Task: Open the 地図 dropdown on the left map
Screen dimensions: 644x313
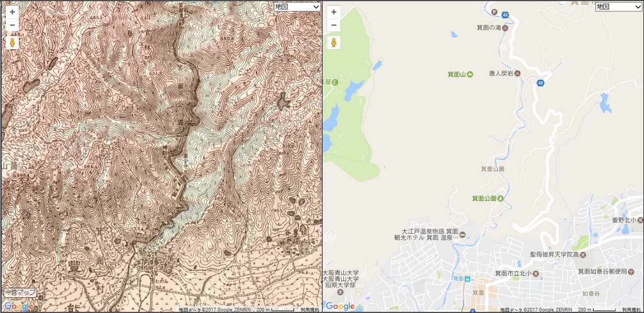Action: [x=297, y=7]
